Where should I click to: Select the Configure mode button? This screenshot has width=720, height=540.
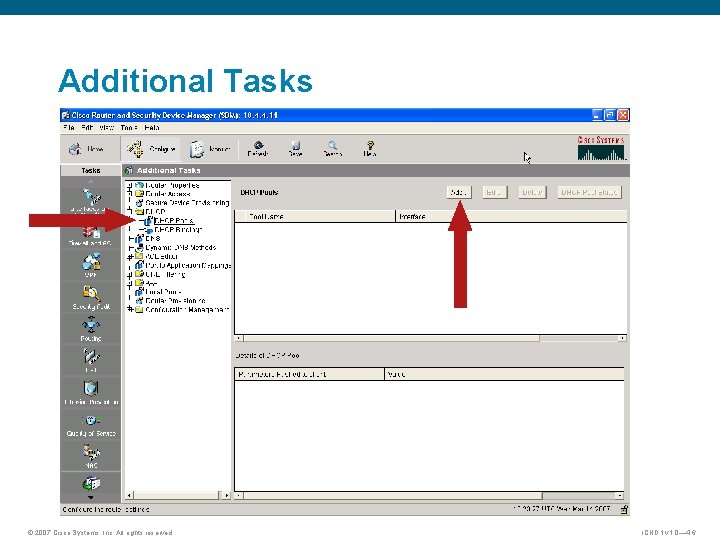(x=151, y=149)
